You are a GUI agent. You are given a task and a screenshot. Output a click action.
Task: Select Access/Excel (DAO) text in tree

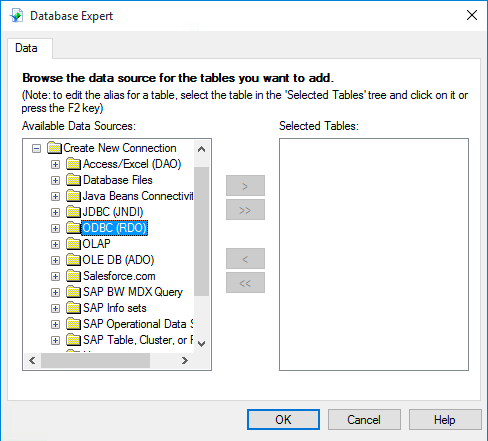[132, 164]
